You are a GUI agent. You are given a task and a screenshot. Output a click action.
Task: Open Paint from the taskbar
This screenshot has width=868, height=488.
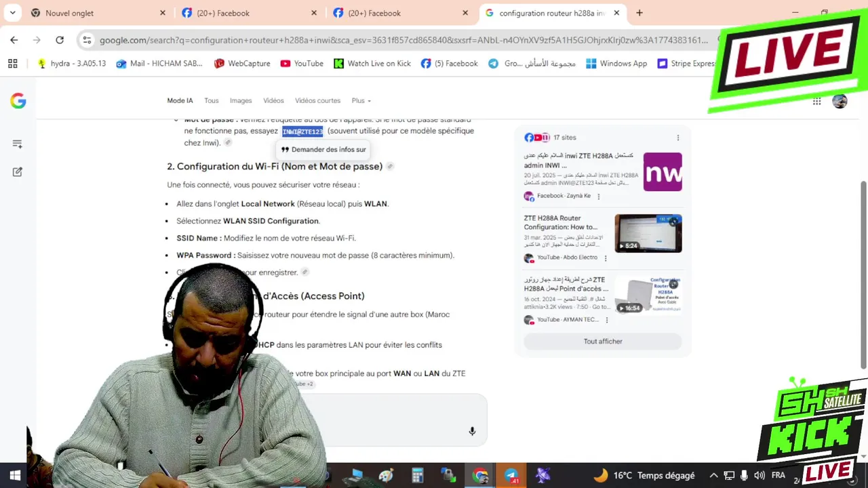pos(387,475)
